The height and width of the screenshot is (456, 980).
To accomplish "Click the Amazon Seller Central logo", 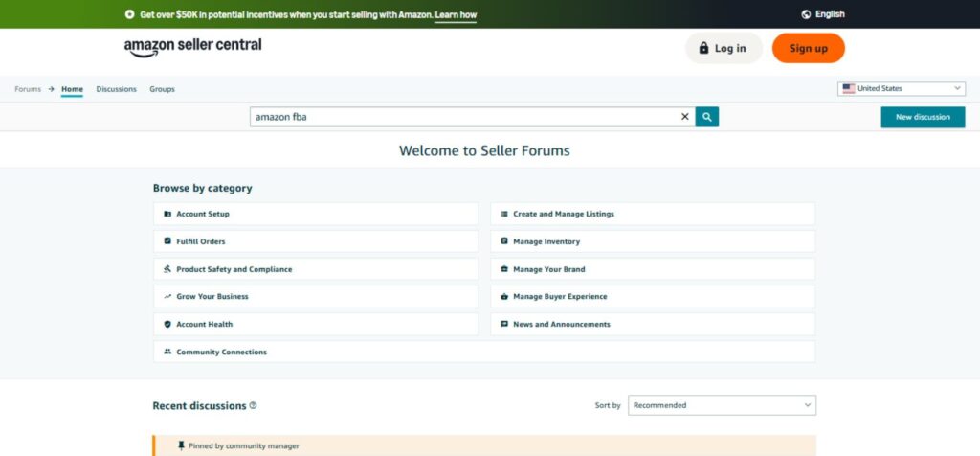I will (x=192, y=48).
